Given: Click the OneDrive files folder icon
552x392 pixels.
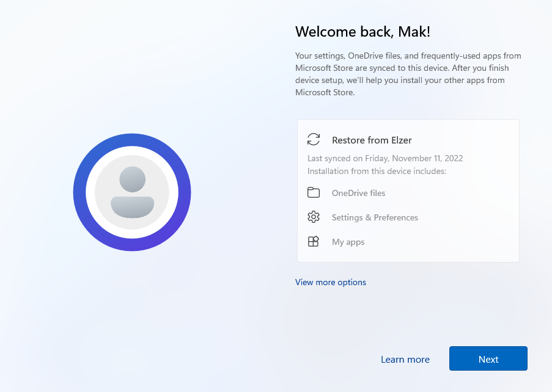Looking at the screenshot, I should 314,193.
